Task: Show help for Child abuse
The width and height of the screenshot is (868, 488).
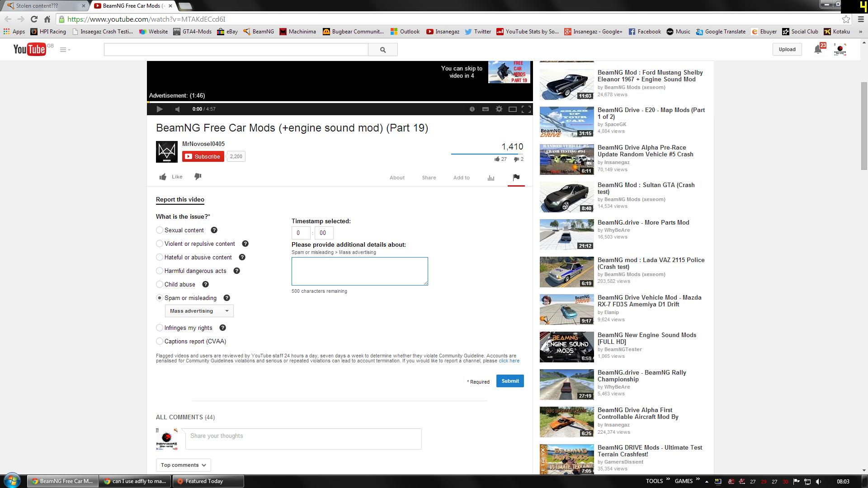Action: (x=206, y=284)
